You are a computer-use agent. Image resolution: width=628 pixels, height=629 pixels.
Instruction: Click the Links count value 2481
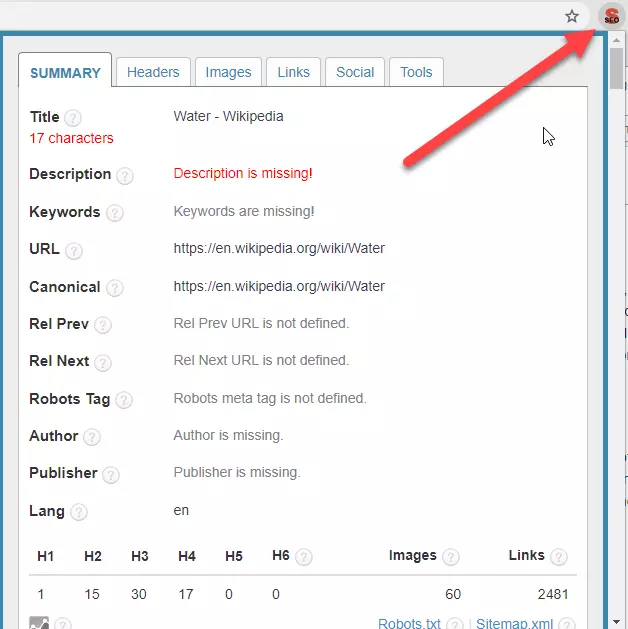point(553,594)
